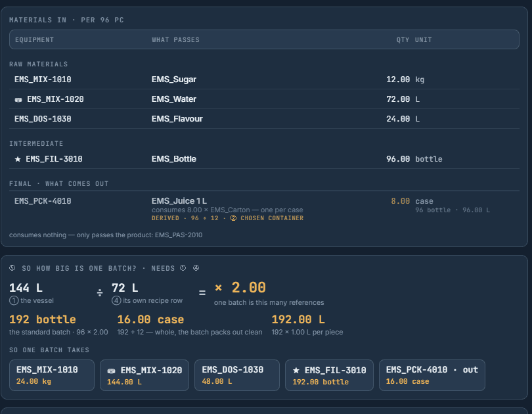Click the star icon in the 192.00 bottle batch card
Image resolution: width=532 pixels, height=414 pixels.
(x=296, y=370)
